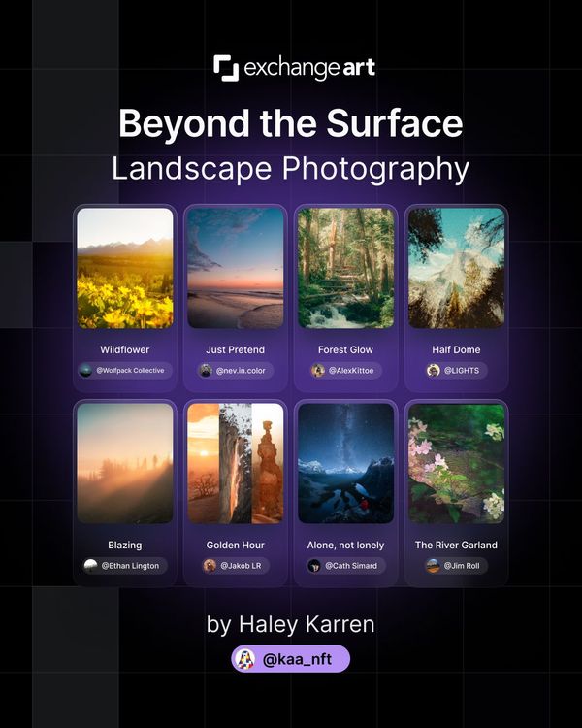The width and height of the screenshot is (582, 728).
Task: Click the @Ethan Lington artist tag
Action: click(x=125, y=566)
